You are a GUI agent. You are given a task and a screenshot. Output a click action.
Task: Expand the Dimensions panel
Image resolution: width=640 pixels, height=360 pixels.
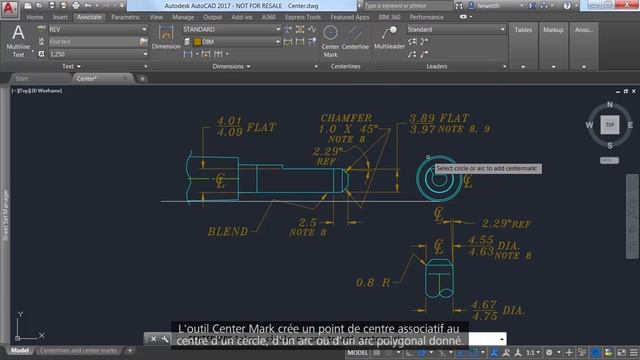231,67
